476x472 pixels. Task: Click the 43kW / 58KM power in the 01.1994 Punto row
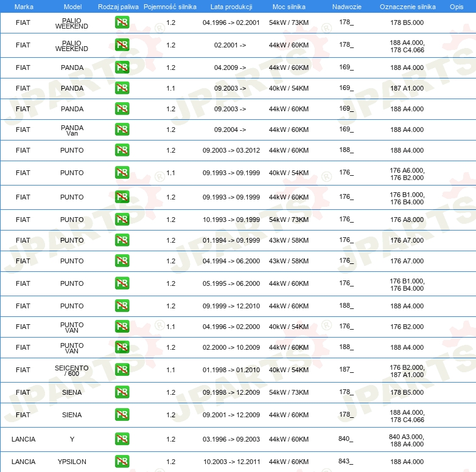tap(289, 240)
